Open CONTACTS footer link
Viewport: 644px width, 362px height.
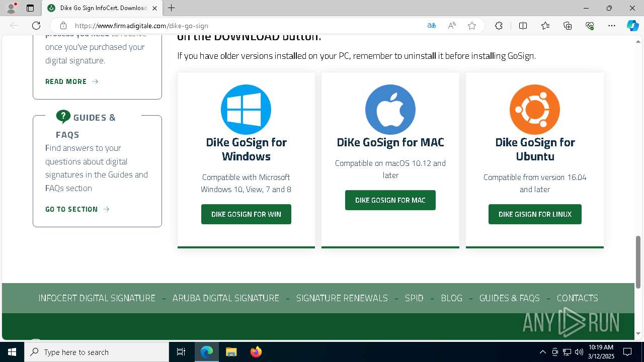pos(578,298)
